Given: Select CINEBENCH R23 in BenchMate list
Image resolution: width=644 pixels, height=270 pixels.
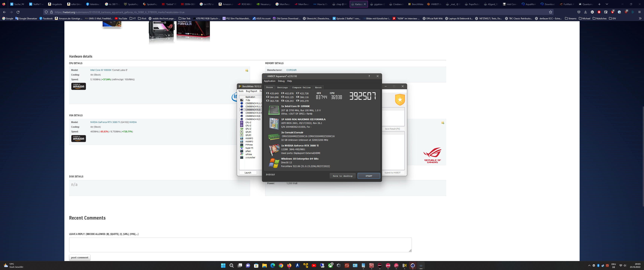Looking at the screenshot, I should pyautogui.click(x=253, y=119).
